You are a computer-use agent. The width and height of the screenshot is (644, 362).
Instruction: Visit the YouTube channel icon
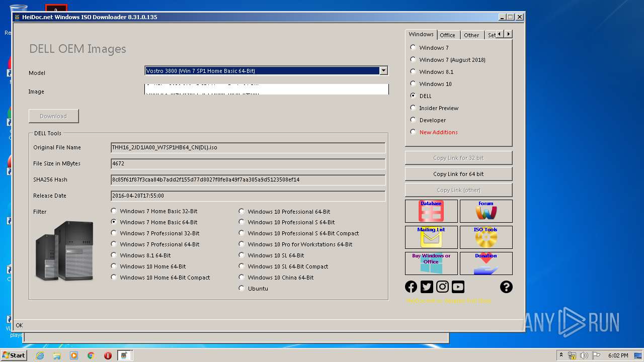458,287
